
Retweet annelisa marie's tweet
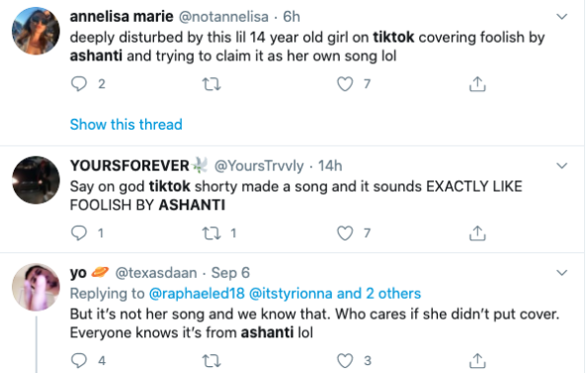pyautogui.click(x=211, y=84)
